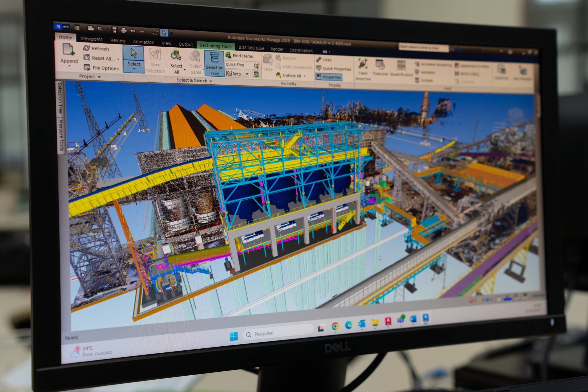
Task: Open the Windows Start menu
Action: pos(234,336)
